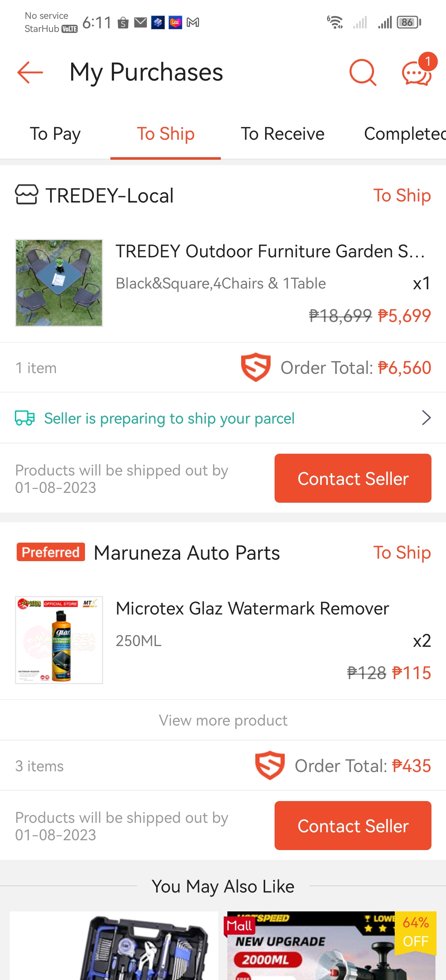Open TREDEY garden furniture product thumbnail
446x980 pixels.
(59, 283)
